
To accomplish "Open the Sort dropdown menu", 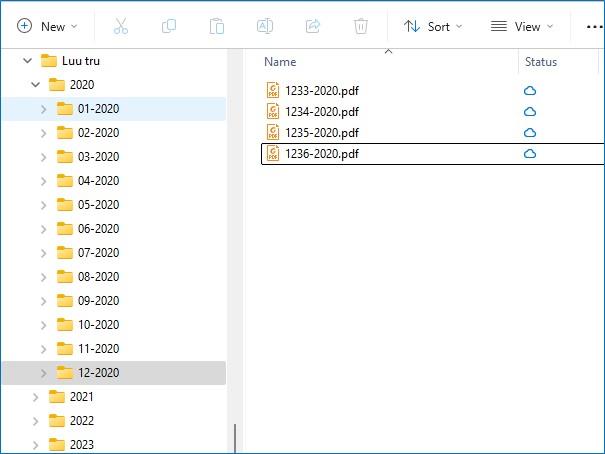I will pyautogui.click(x=433, y=26).
